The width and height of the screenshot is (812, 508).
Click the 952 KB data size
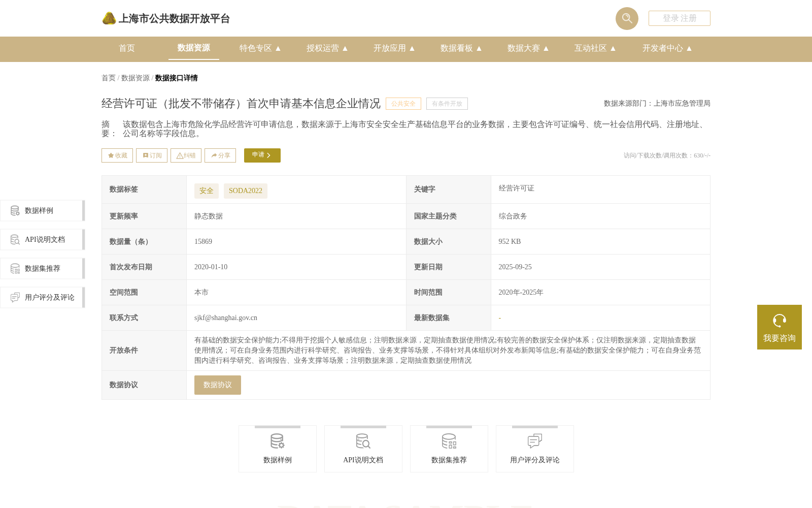click(510, 242)
